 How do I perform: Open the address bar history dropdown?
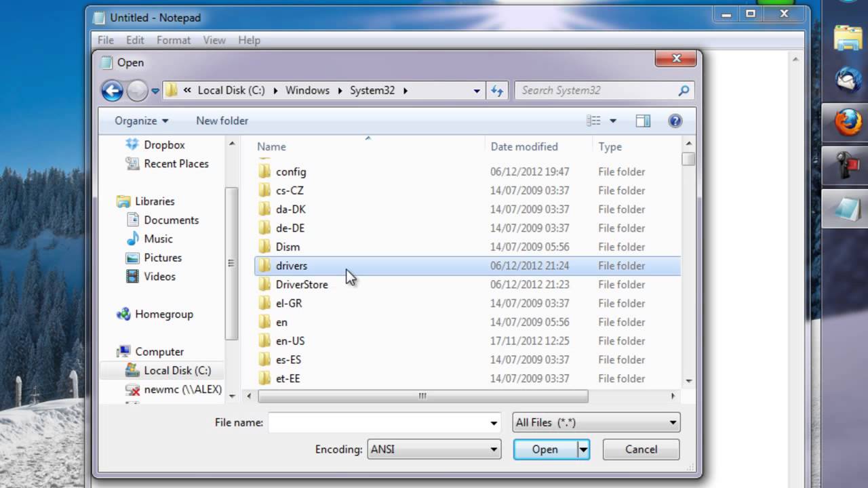tap(477, 91)
